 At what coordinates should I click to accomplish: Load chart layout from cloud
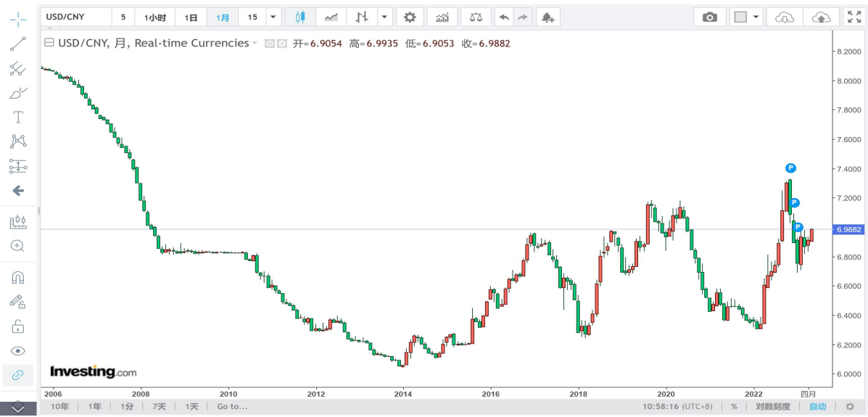(x=784, y=17)
